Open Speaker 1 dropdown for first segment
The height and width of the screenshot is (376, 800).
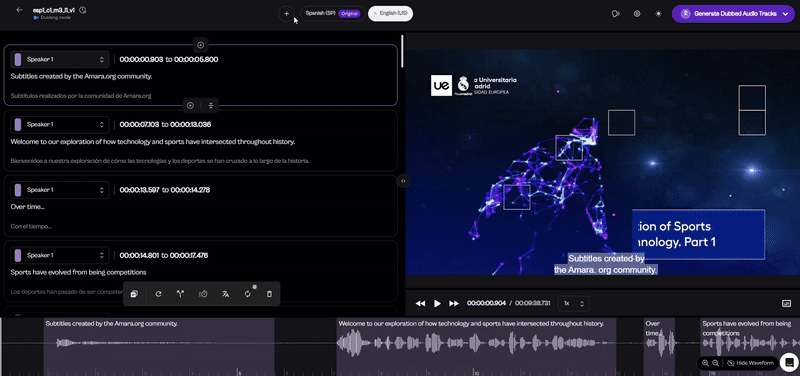(x=60, y=60)
